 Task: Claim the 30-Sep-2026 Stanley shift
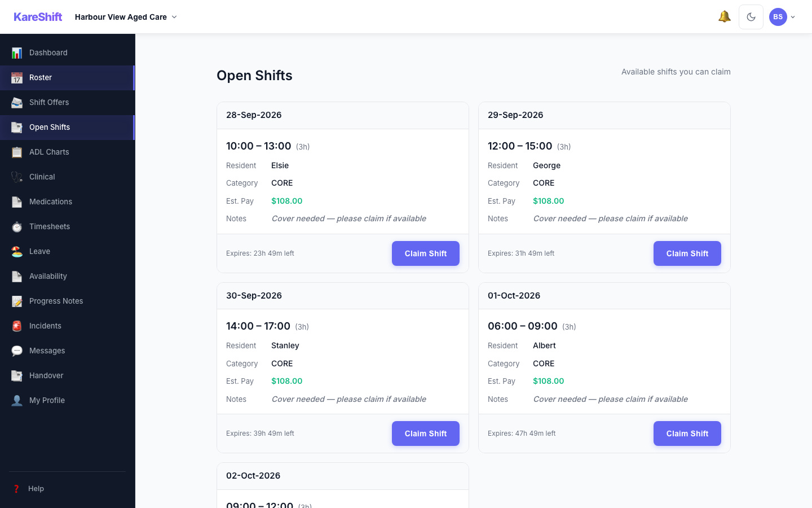(426, 433)
